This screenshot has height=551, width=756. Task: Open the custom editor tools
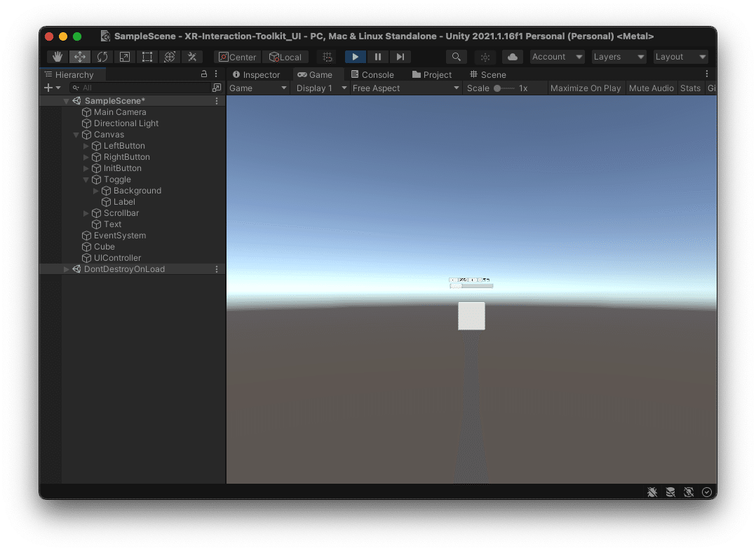(192, 57)
